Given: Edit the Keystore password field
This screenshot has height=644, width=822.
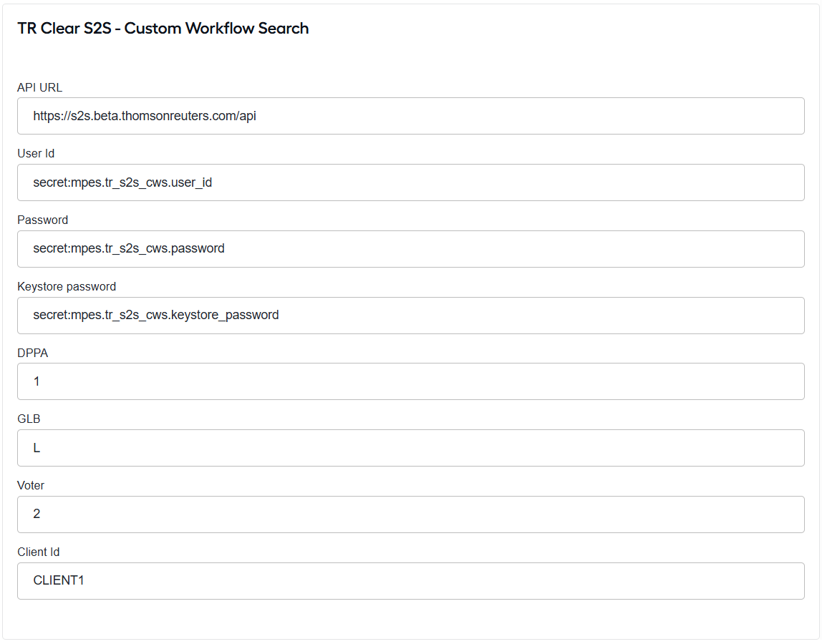Looking at the screenshot, I should pos(410,316).
